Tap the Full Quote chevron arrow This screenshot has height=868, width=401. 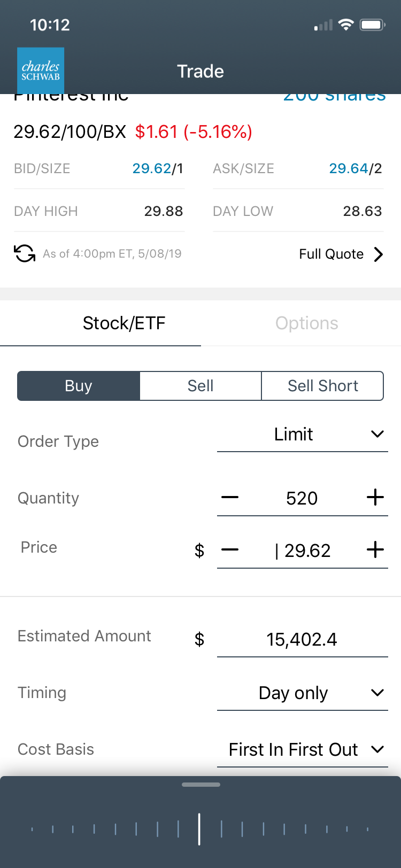point(379,254)
